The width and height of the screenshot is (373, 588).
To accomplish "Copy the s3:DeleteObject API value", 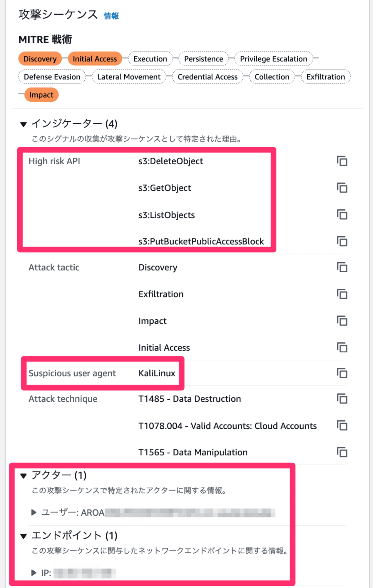I will point(342,161).
